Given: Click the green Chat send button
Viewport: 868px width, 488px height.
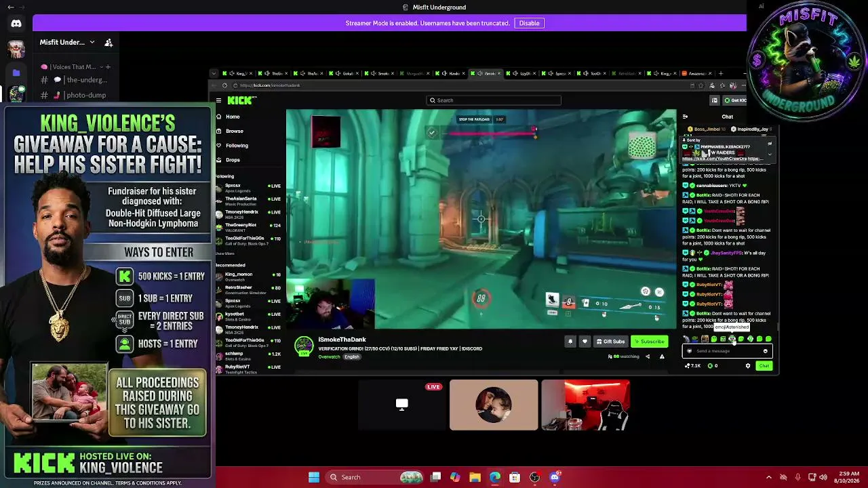Looking at the screenshot, I should pos(764,366).
